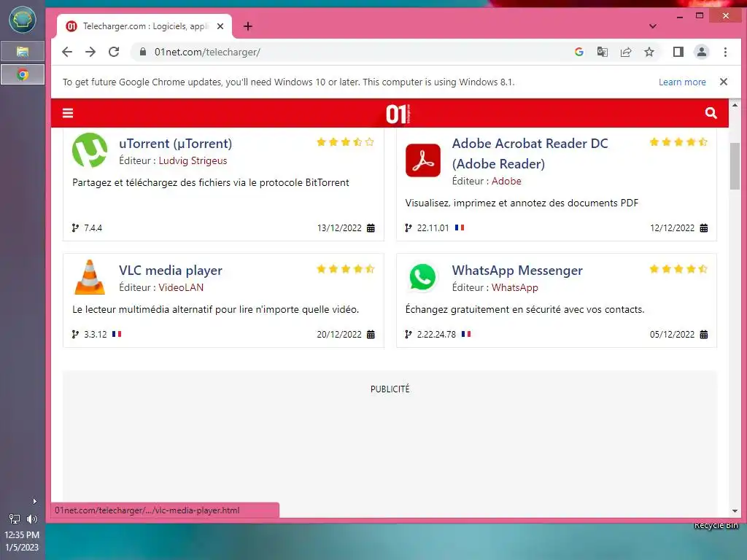Open Ludvig Strigeus editor link
This screenshot has height=560, width=747.
click(193, 160)
